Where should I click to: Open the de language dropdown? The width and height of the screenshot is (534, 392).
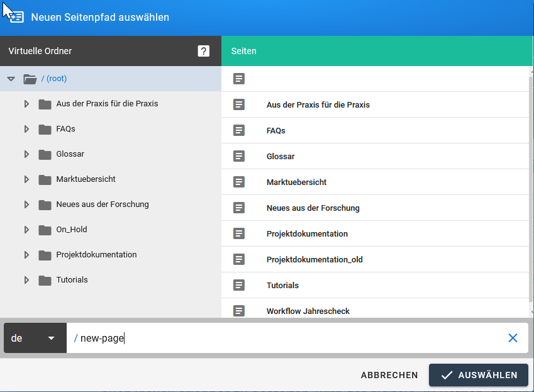point(35,338)
